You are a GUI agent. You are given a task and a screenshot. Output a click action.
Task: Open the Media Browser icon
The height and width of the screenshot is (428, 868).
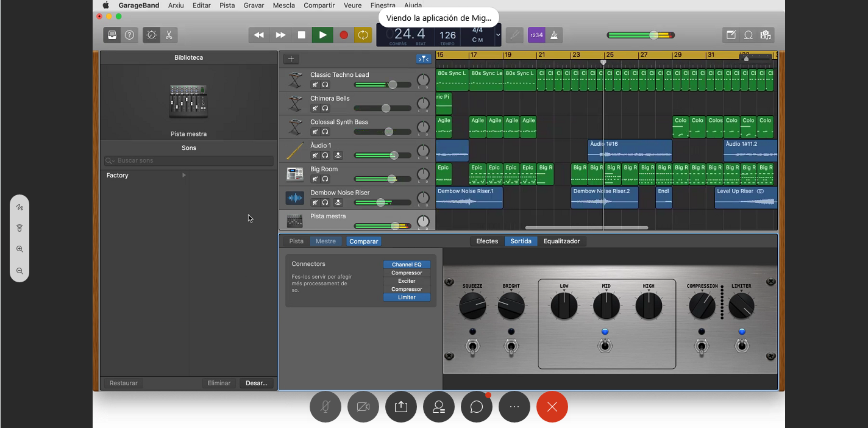tap(766, 35)
